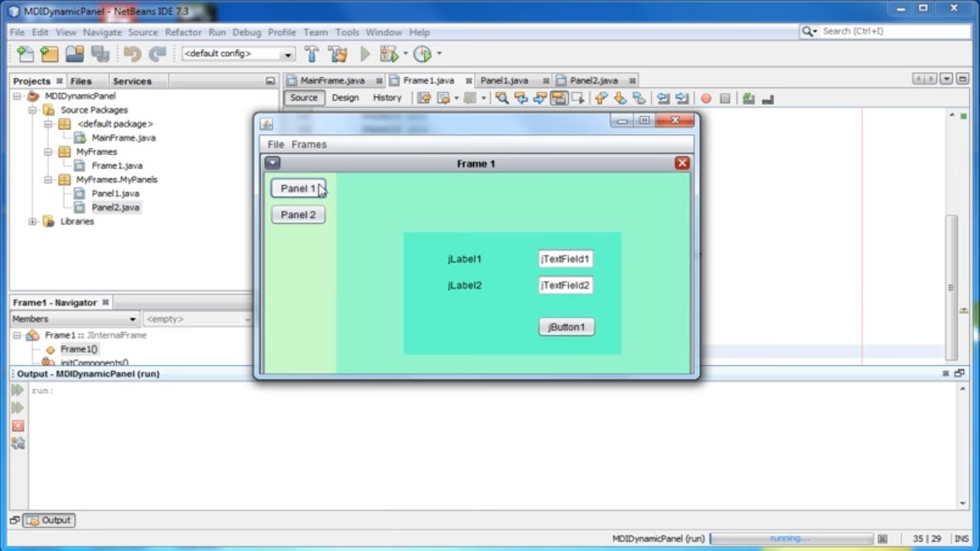
Task: Click the Source view button
Action: coord(304,98)
